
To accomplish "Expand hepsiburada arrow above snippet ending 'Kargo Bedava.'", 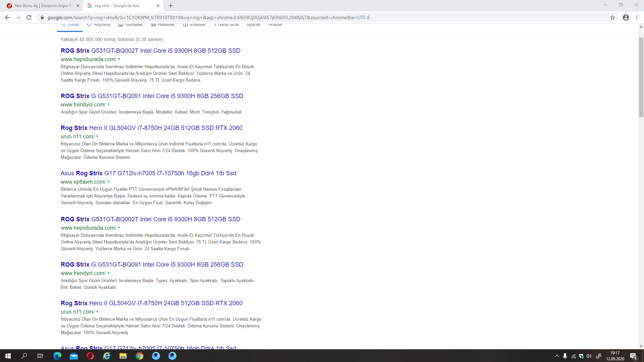I will (119, 59).
